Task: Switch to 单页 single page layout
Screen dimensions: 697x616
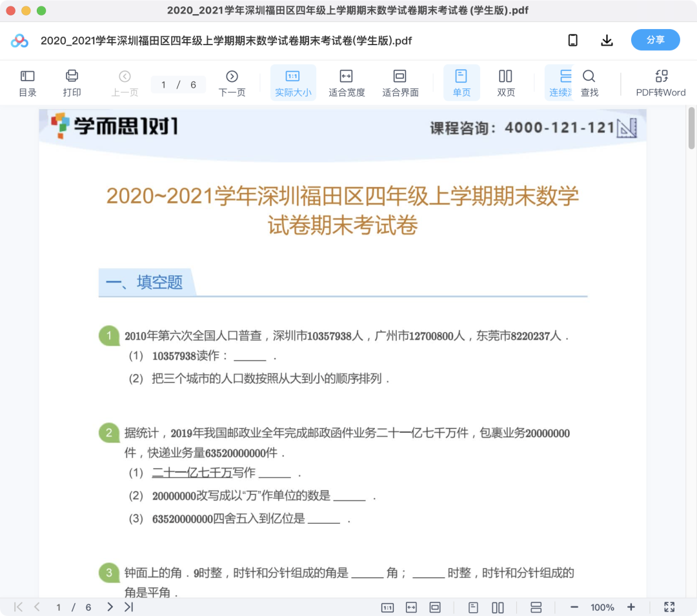Action: click(461, 83)
